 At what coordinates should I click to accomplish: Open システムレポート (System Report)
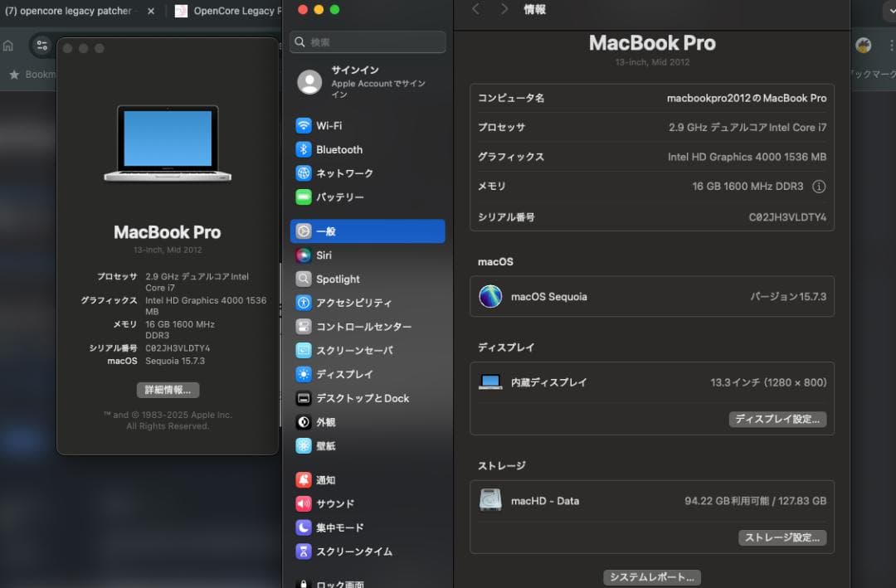click(651, 576)
